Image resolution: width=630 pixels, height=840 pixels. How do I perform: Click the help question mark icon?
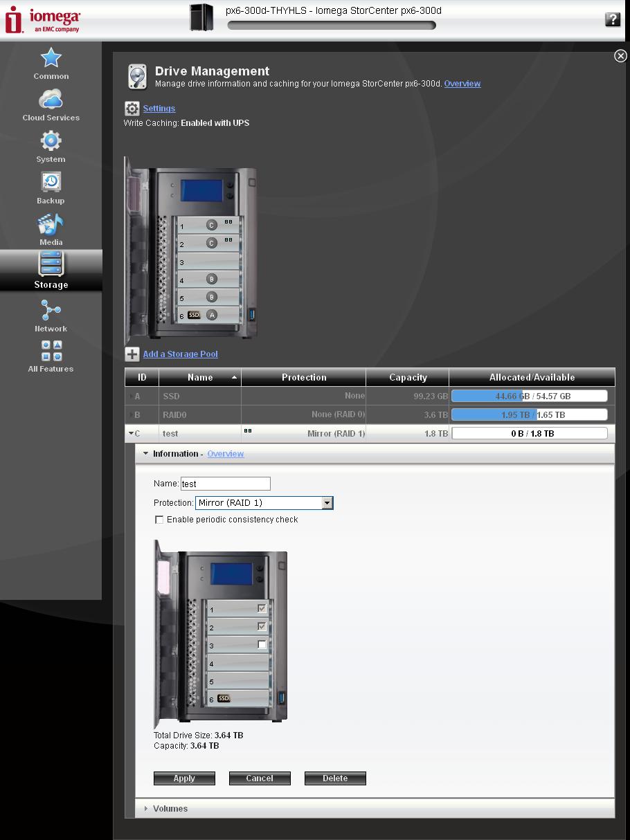coord(613,19)
